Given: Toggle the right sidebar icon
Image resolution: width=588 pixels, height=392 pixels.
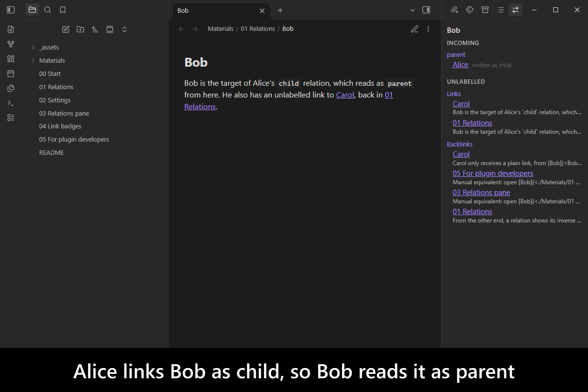Looking at the screenshot, I should [426, 10].
